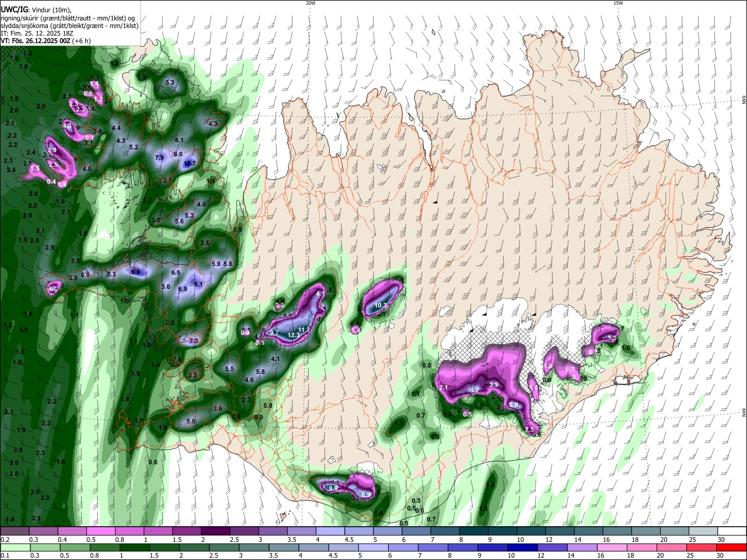Click the 5.0 precipitation value on the map

(x=191, y=421)
